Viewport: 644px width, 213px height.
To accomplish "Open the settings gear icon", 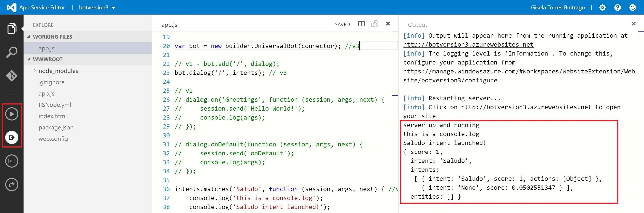I will (x=603, y=8).
